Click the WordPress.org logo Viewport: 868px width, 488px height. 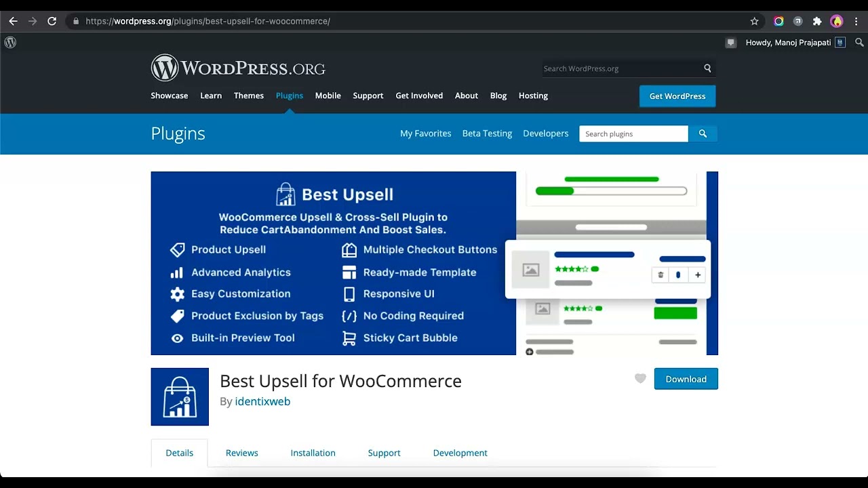238,68
